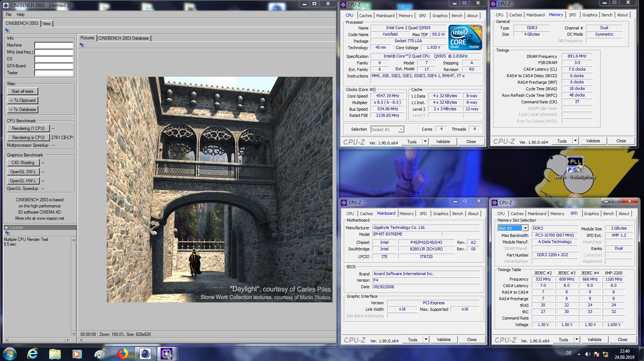Click the Console scrollbar down arrow
Screen dimensions: 644x361
(x=74, y=334)
